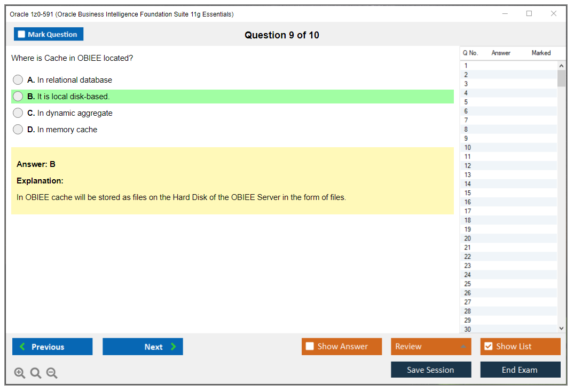Select question 15 in the list
The width and height of the screenshot is (574, 392).
[x=468, y=193]
